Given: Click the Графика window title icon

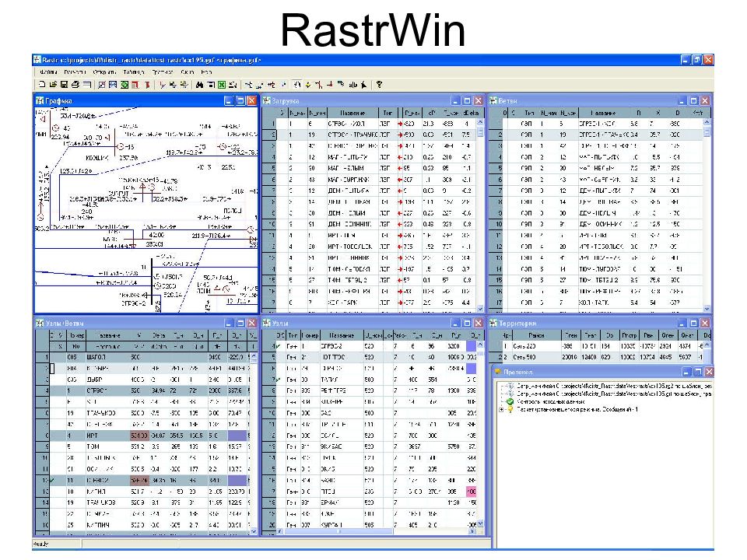Looking at the screenshot, I should 40,100.
